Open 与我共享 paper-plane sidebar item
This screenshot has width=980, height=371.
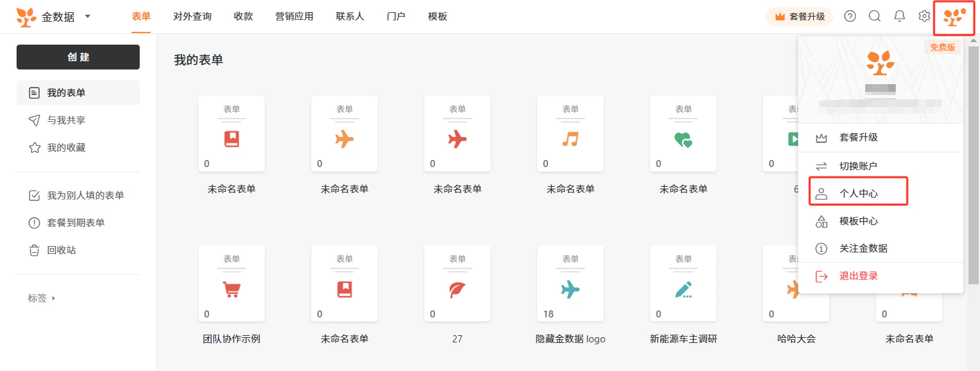click(78, 120)
